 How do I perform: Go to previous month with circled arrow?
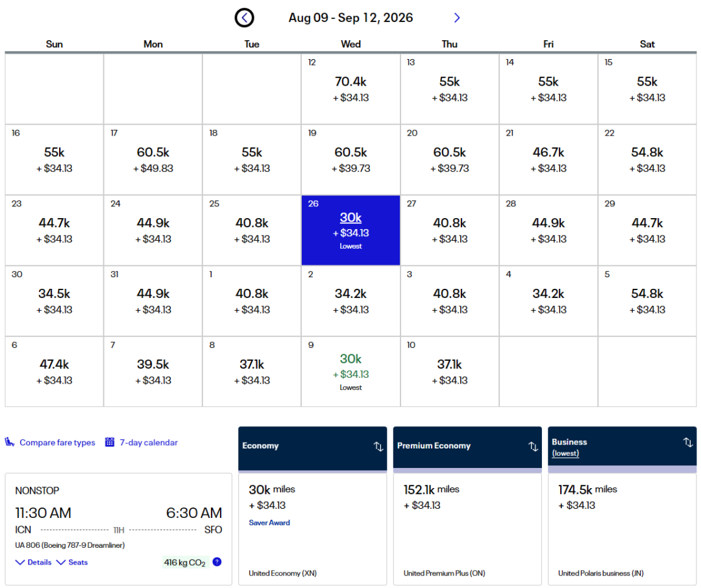[244, 18]
